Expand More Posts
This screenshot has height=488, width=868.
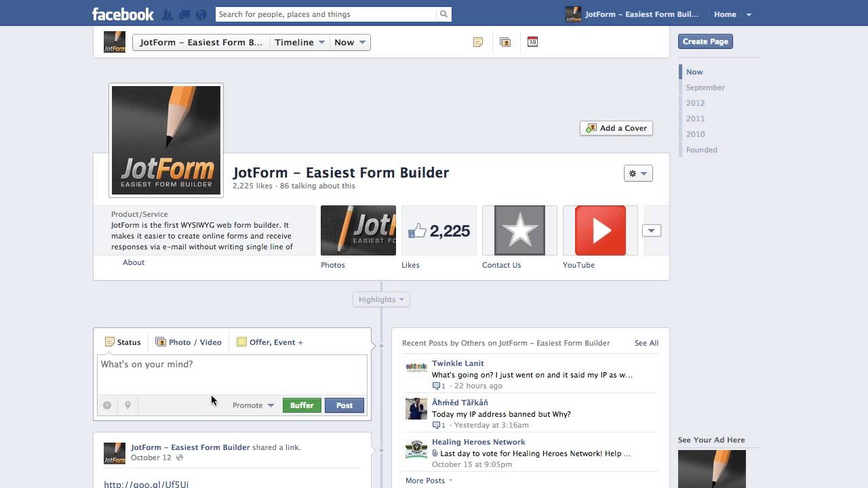[429, 481]
